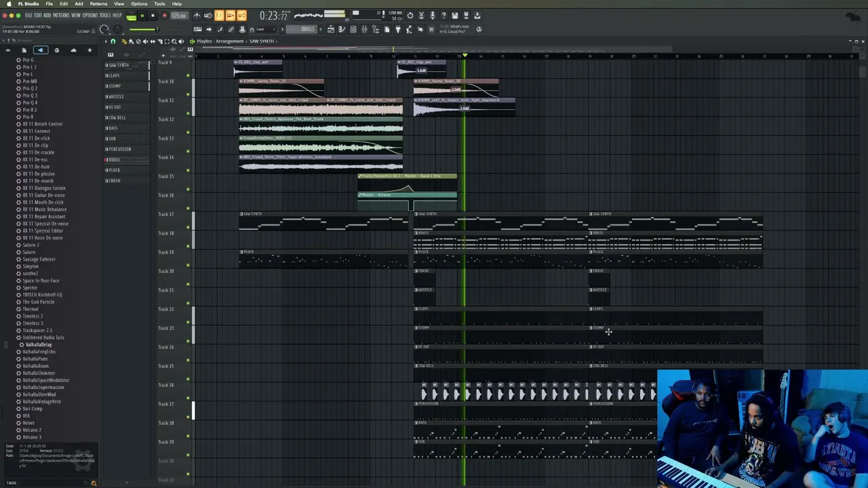Click the Apple logo menu
Image resolution: width=868 pixels, height=488 pixels.
pyautogui.click(x=8, y=3)
